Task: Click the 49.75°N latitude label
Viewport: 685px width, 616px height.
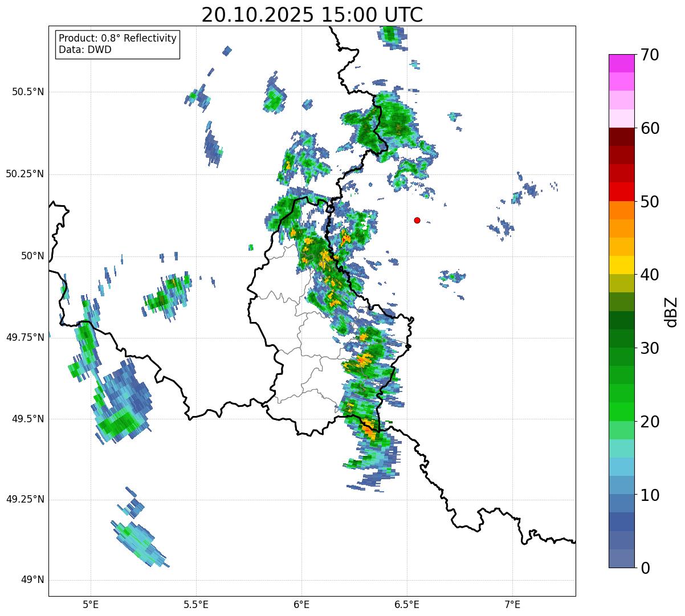Action: (25, 337)
